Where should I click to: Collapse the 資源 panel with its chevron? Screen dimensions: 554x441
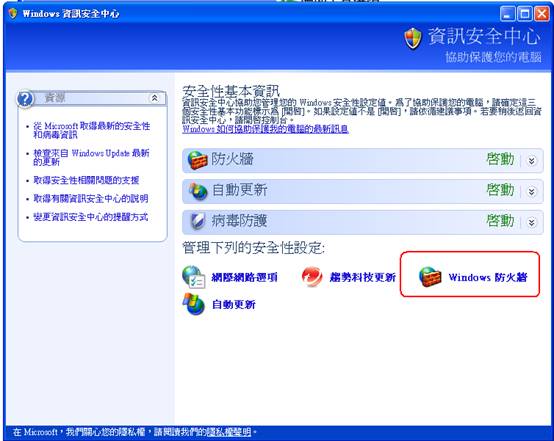pyautogui.click(x=154, y=98)
